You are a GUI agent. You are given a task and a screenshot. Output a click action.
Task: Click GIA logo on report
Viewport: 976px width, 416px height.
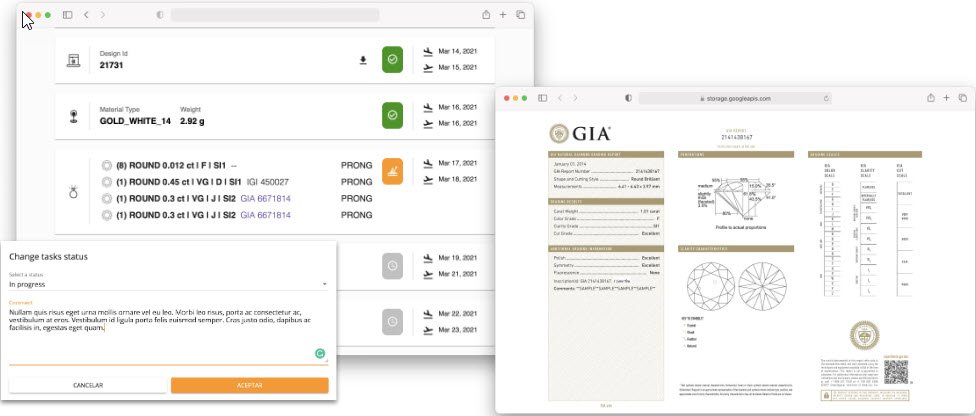tap(580, 133)
